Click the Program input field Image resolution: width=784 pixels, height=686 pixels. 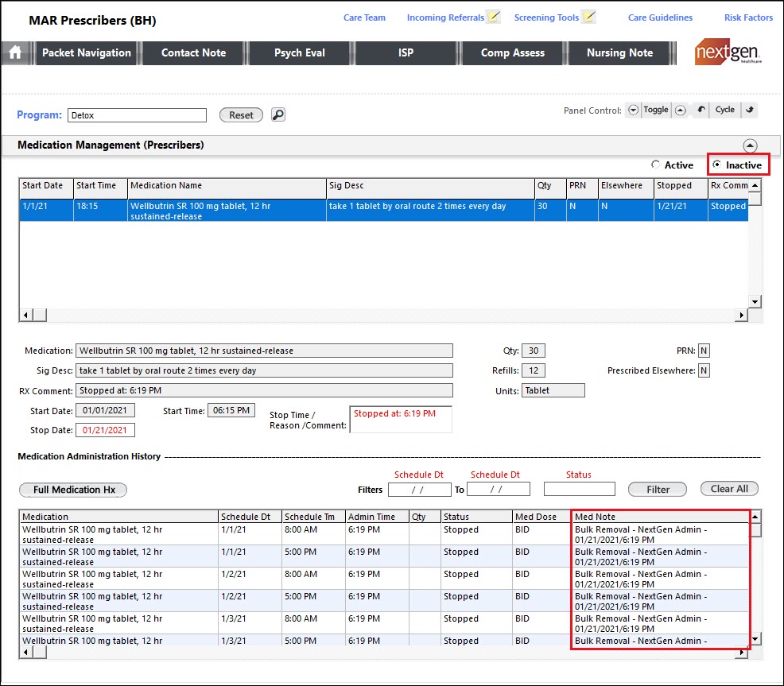click(x=137, y=115)
